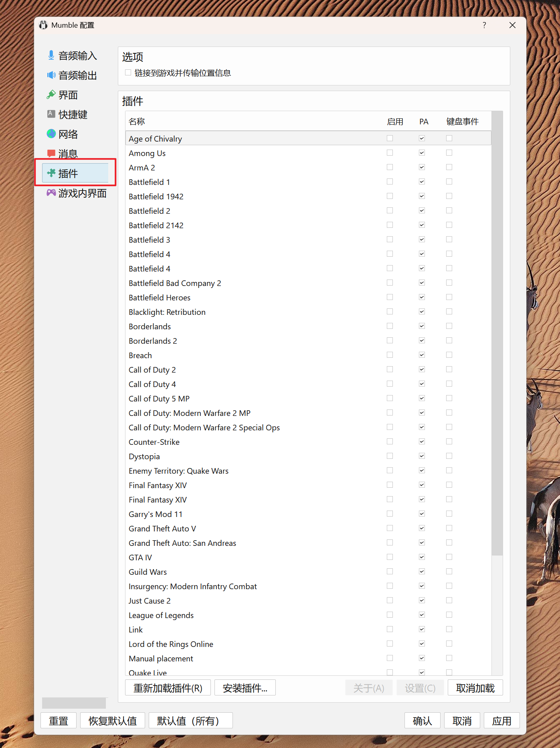
Task: Click the globe icon for 网络
Action: point(51,134)
